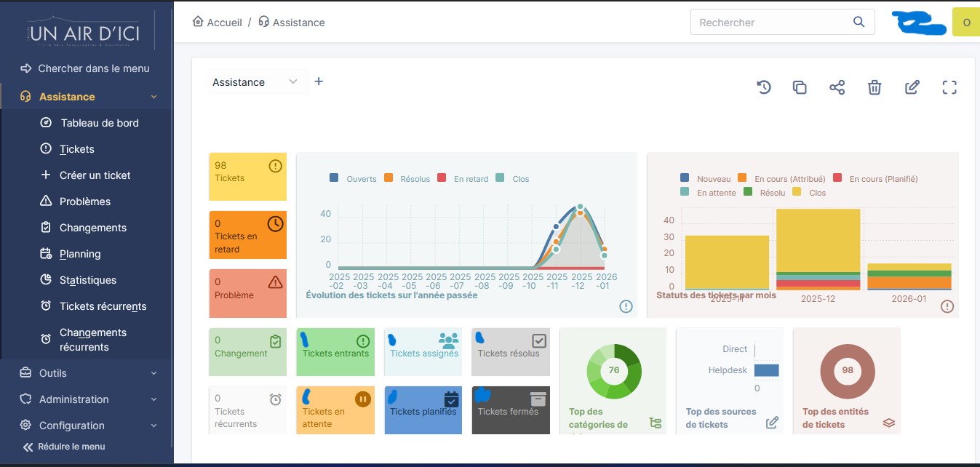Viewport: 980px width, 467px height.
Task: Toggle the Ouverts legend series in chart
Action: [354, 179]
